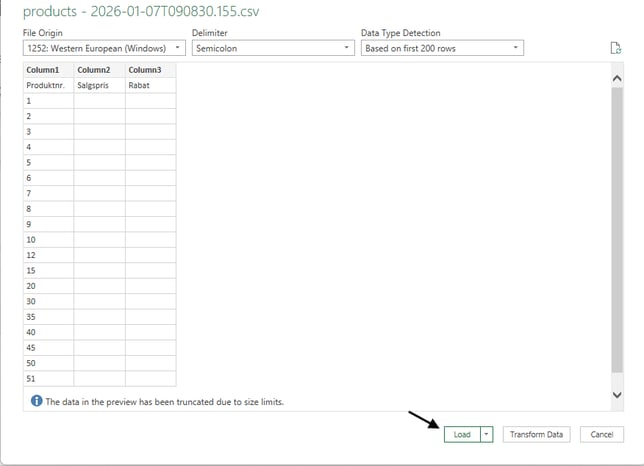The height and width of the screenshot is (466, 644).
Task: Click the scrollbar down arrow
Action: coord(616,395)
